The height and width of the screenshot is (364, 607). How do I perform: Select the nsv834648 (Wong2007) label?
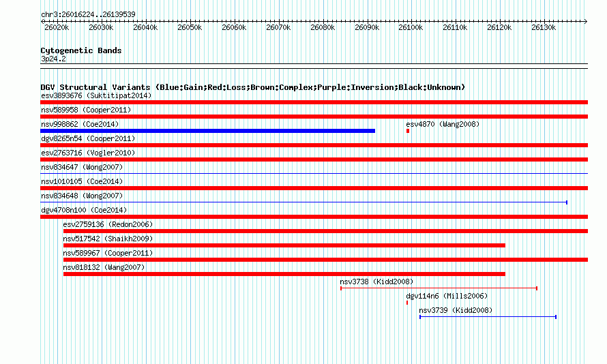[x=82, y=196]
